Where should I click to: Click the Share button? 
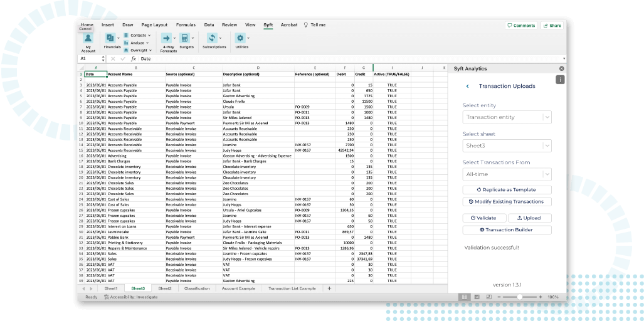pyautogui.click(x=552, y=26)
